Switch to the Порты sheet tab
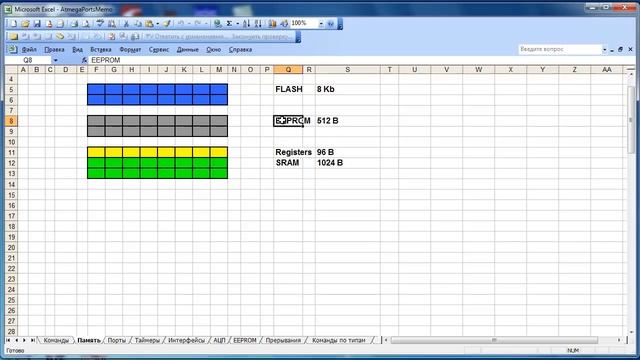Screen dimensions: 640x360 coord(117,340)
